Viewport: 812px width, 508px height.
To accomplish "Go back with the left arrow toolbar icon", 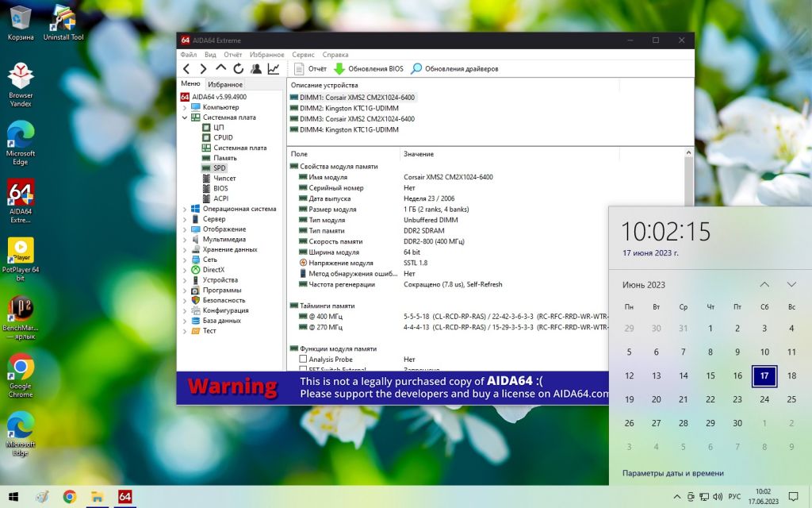I will click(x=186, y=68).
